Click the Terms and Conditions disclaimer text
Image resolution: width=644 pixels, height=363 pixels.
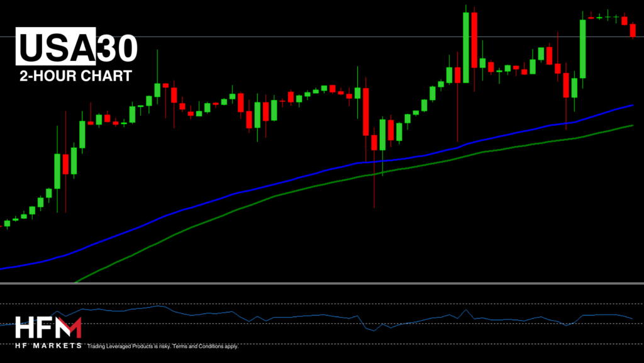(163, 345)
